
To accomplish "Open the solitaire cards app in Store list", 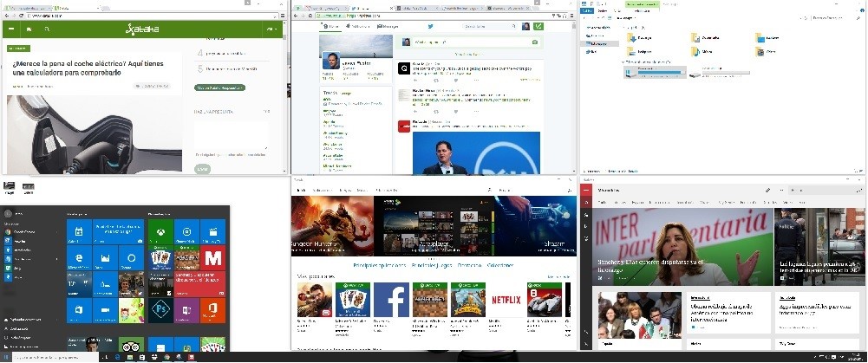I will point(353,300).
